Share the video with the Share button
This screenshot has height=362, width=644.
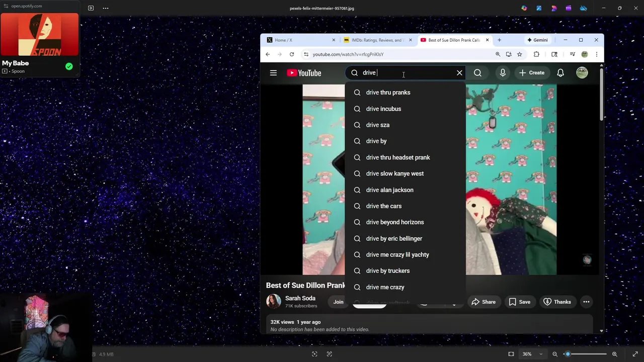484,302
